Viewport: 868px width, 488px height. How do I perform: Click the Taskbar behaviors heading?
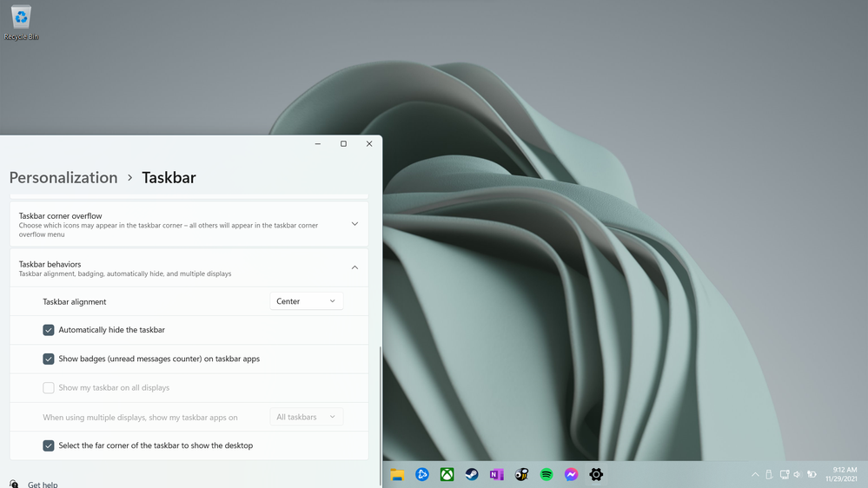click(50, 264)
